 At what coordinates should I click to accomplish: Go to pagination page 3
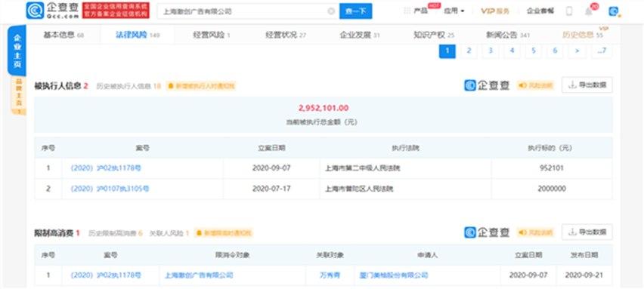pos(491,51)
